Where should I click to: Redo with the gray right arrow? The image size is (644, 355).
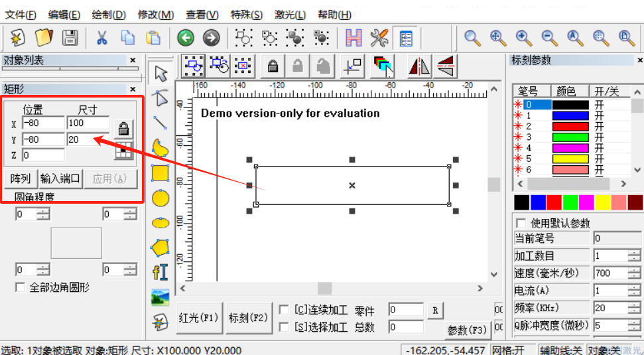[x=212, y=38]
